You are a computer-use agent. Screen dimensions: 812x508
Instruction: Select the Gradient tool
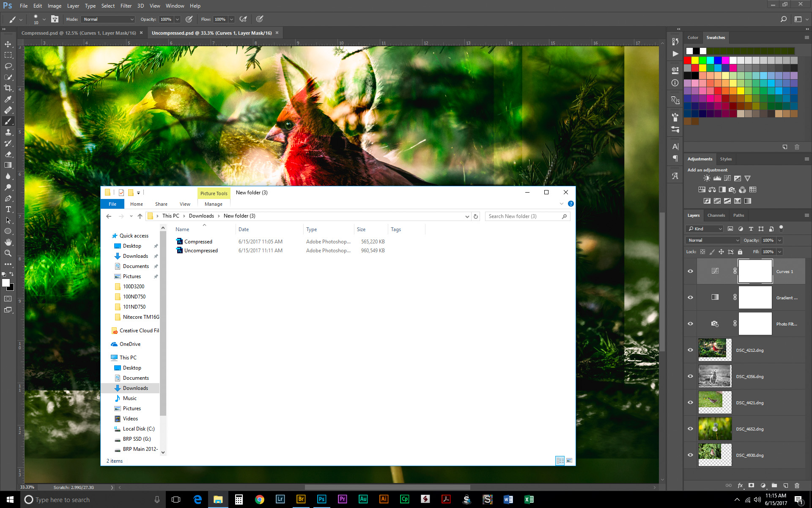point(8,166)
